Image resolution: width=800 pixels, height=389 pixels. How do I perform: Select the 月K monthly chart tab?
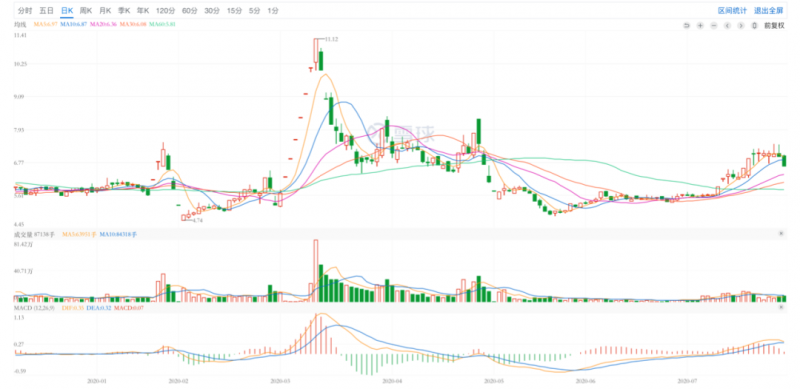pyautogui.click(x=106, y=10)
